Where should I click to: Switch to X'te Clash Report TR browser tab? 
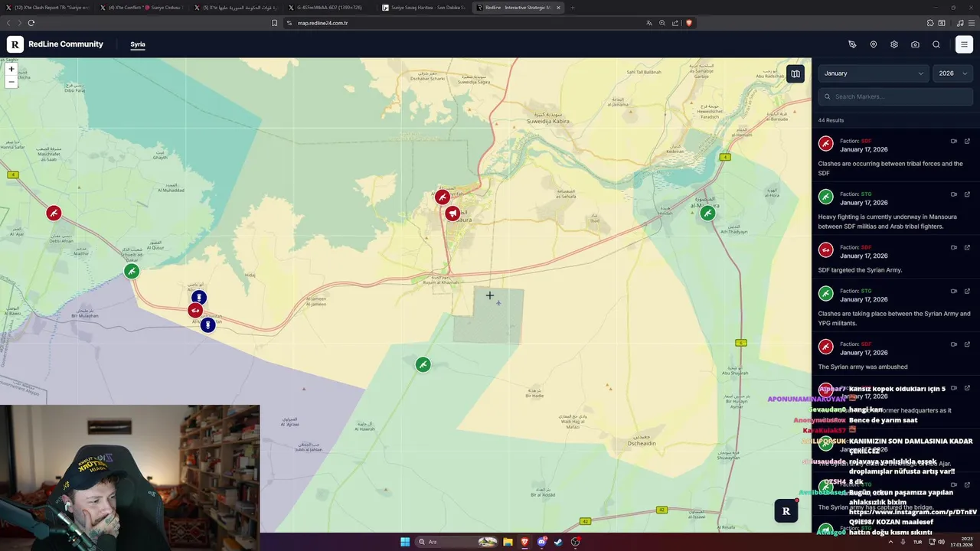pyautogui.click(x=48, y=7)
